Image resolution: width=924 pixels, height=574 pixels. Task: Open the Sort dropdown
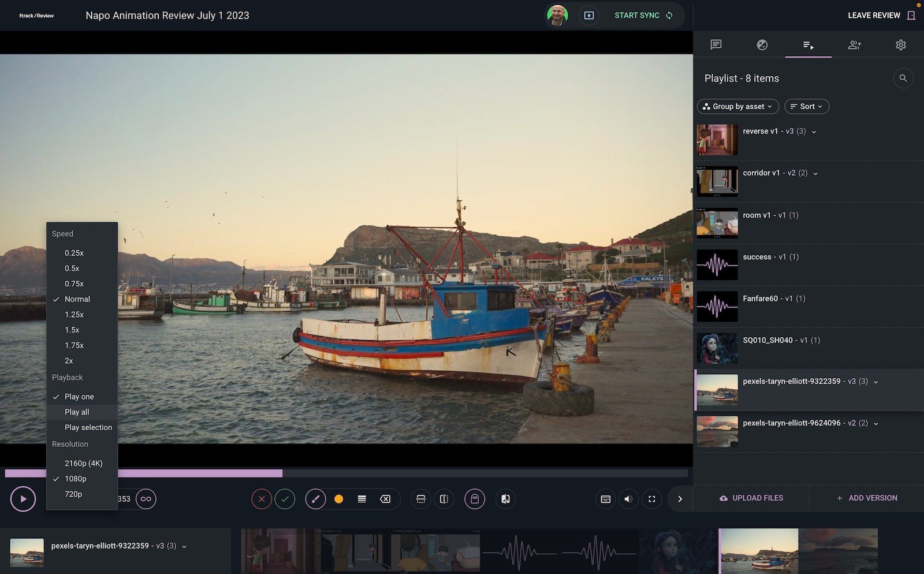(806, 106)
